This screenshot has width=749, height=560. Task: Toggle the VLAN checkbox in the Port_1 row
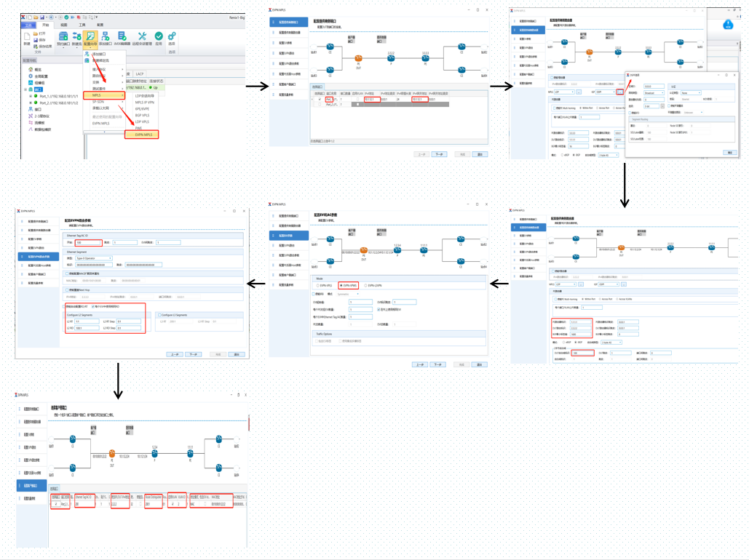click(358, 100)
